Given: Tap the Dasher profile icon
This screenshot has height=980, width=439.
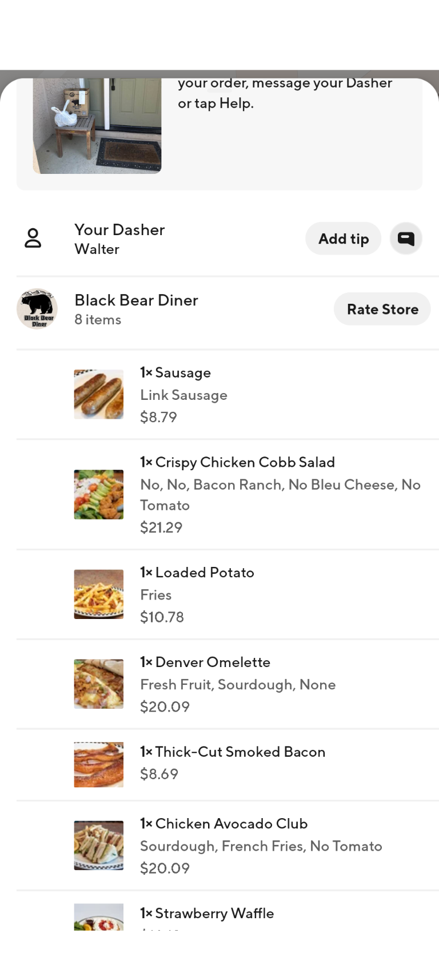Looking at the screenshot, I should tap(33, 238).
